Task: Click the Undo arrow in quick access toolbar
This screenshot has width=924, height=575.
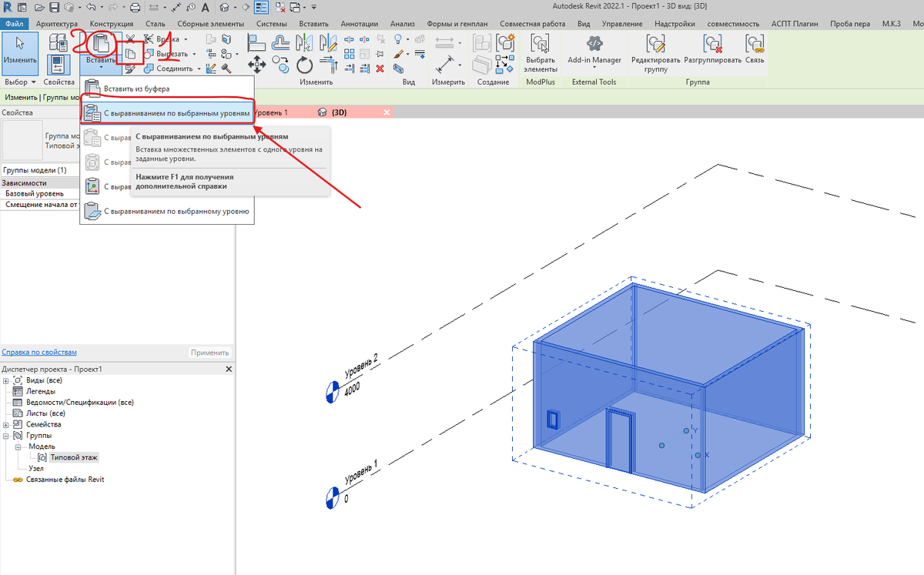Action: (x=92, y=8)
